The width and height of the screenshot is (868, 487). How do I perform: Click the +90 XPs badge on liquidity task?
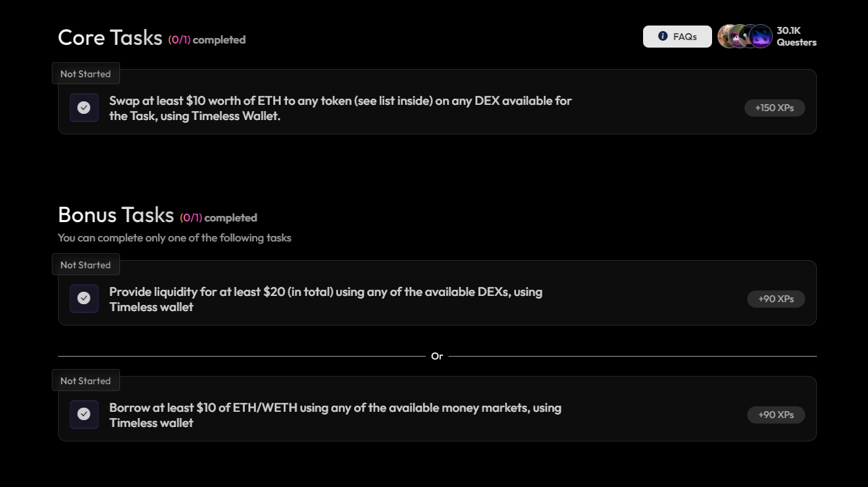coord(776,299)
